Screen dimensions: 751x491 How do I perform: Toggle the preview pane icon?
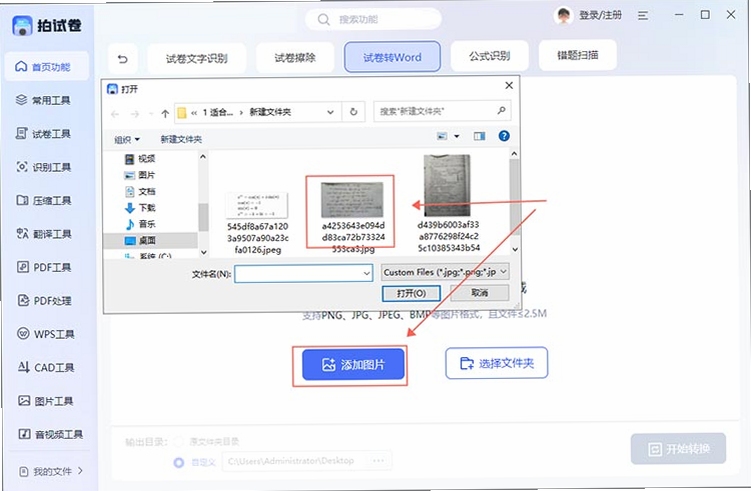click(479, 137)
